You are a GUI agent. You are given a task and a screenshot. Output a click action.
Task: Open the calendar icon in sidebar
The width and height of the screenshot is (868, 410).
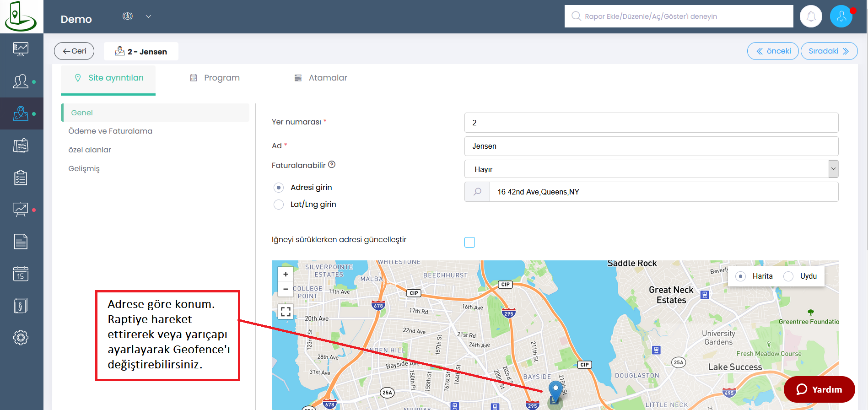click(21, 274)
